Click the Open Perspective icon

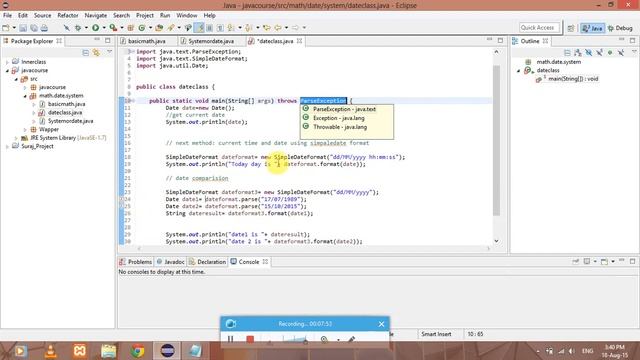pos(571,28)
